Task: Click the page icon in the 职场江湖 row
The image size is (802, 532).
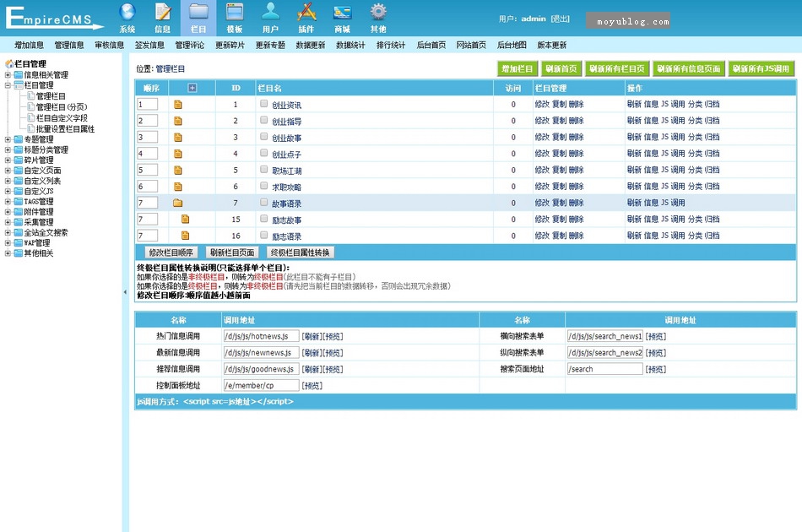Action: [x=178, y=170]
